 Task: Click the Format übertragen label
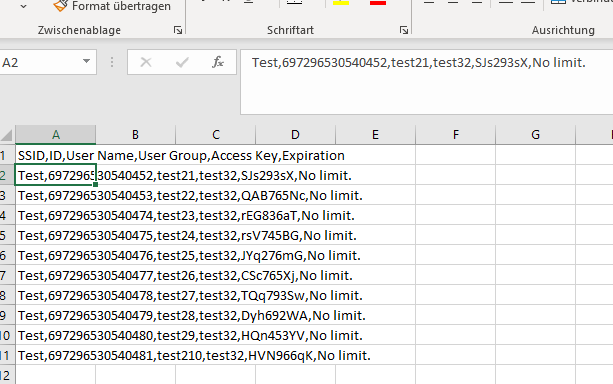(121, 6)
